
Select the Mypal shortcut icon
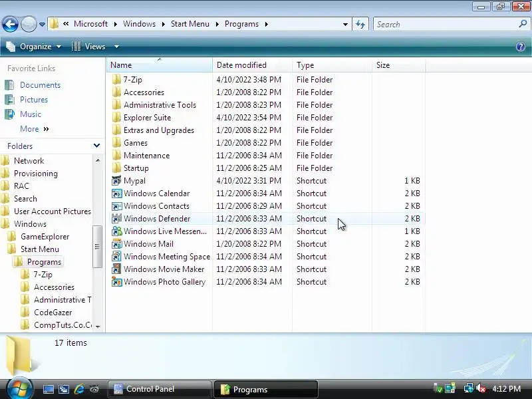[116, 180]
